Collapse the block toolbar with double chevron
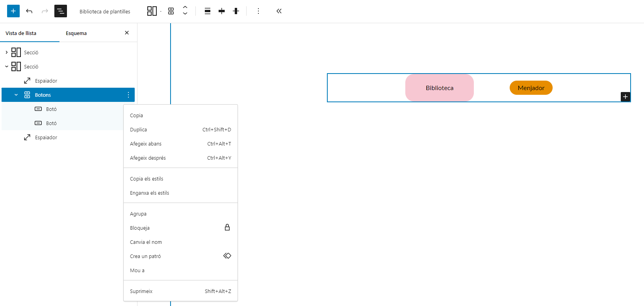 (279, 11)
